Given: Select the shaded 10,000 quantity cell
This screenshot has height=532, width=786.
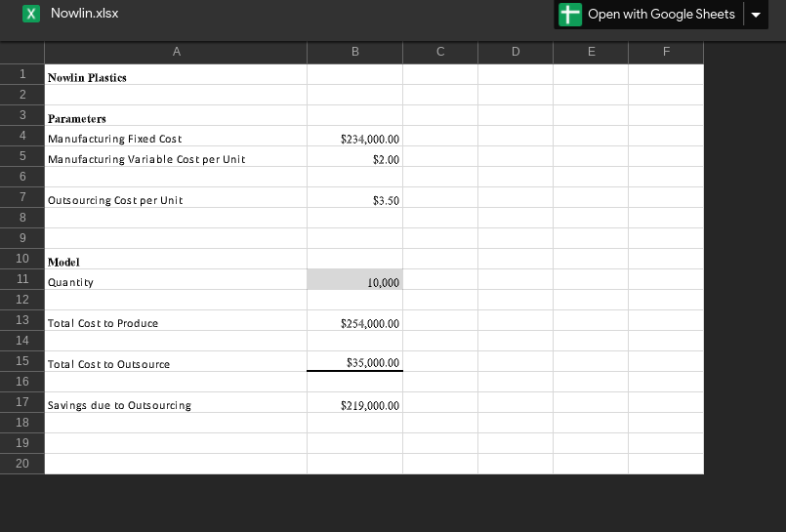Looking at the screenshot, I should click(x=354, y=279).
